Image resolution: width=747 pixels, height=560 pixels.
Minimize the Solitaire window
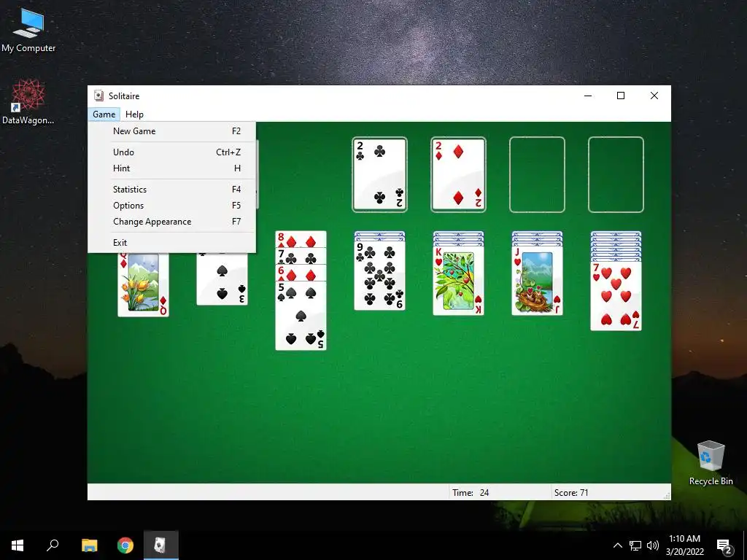coord(588,96)
